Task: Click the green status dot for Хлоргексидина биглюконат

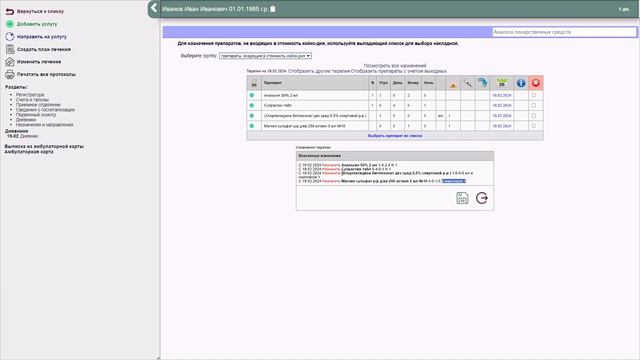Action: pyautogui.click(x=252, y=116)
